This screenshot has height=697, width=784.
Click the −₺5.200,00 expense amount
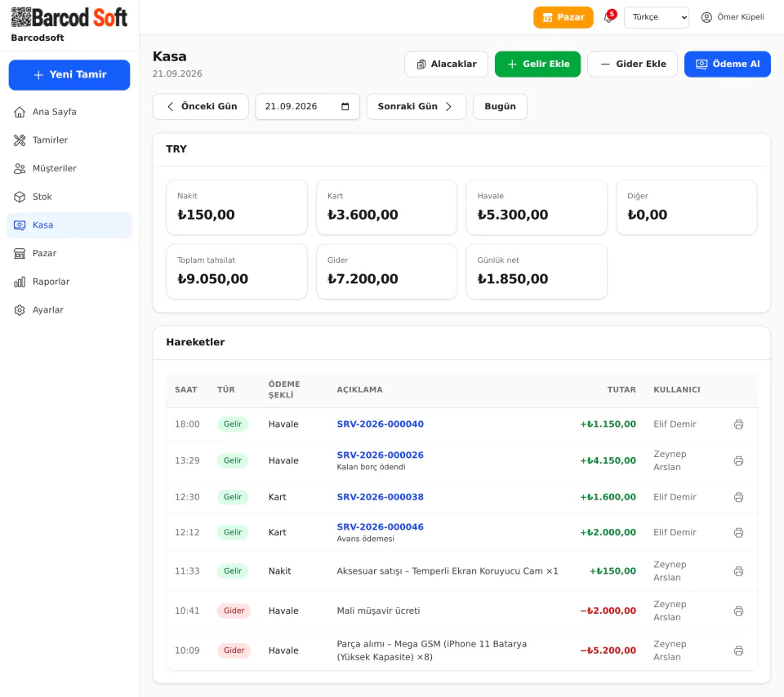pyautogui.click(x=608, y=650)
